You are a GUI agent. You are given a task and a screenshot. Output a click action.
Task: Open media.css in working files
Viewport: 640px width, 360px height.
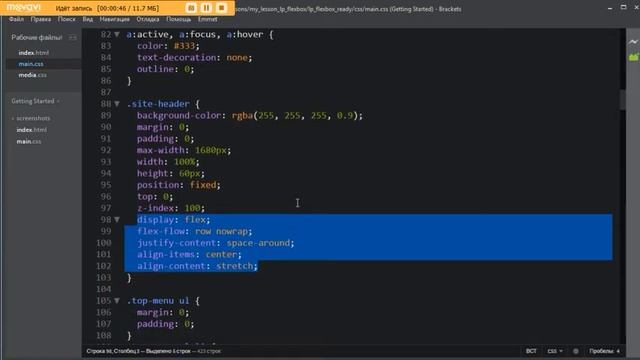point(32,75)
